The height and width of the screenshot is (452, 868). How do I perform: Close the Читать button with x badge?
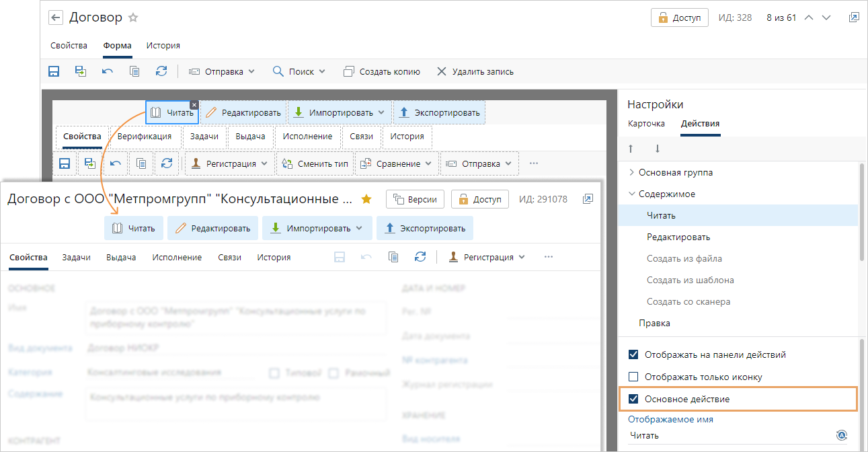194,105
